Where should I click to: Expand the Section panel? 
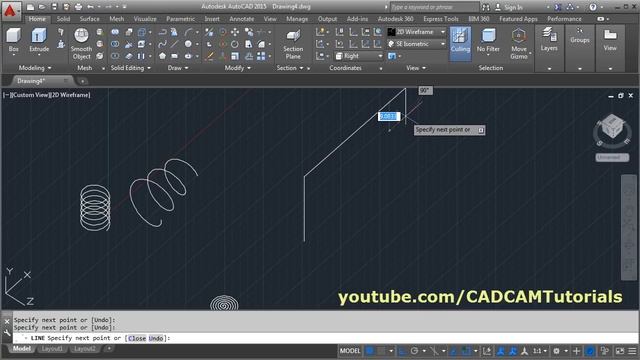(290, 68)
